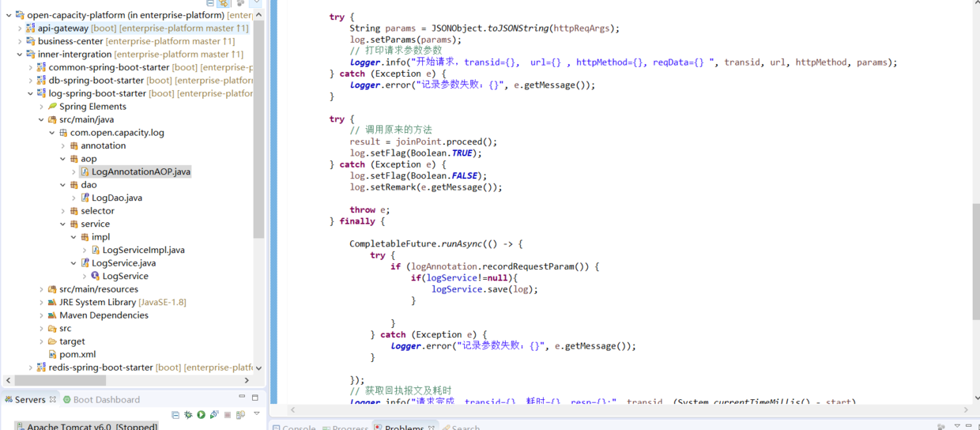Open the Servers view menu triangle
980x430 pixels.
[257, 413]
